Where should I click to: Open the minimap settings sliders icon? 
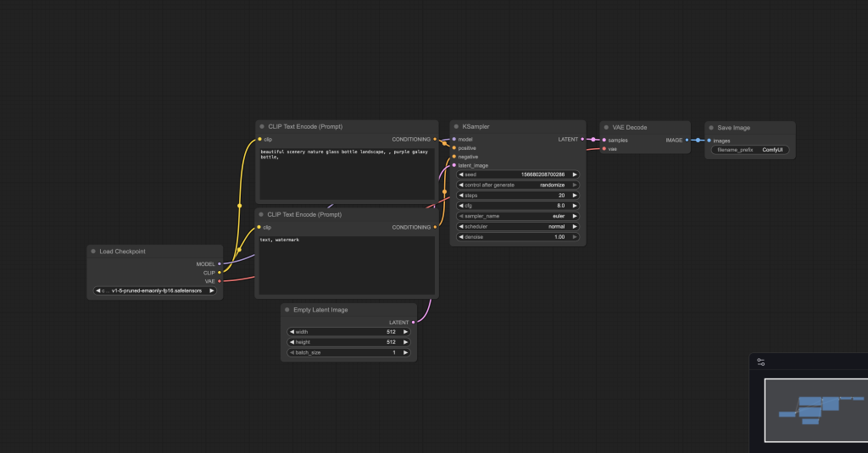[761, 362]
